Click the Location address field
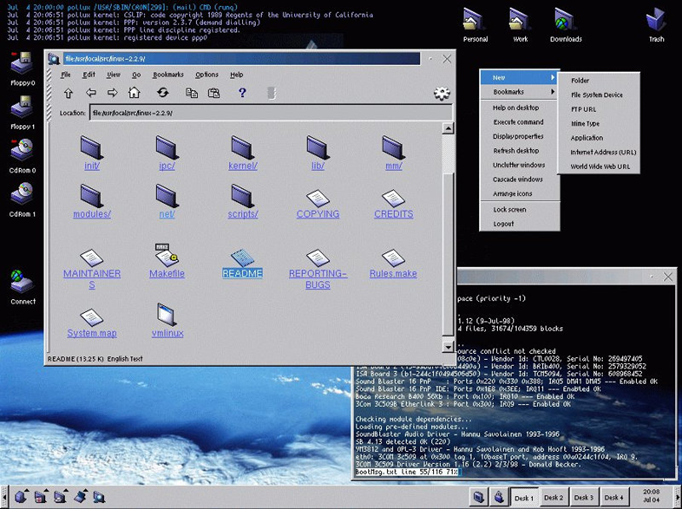The width and height of the screenshot is (682, 509). (x=270, y=113)
